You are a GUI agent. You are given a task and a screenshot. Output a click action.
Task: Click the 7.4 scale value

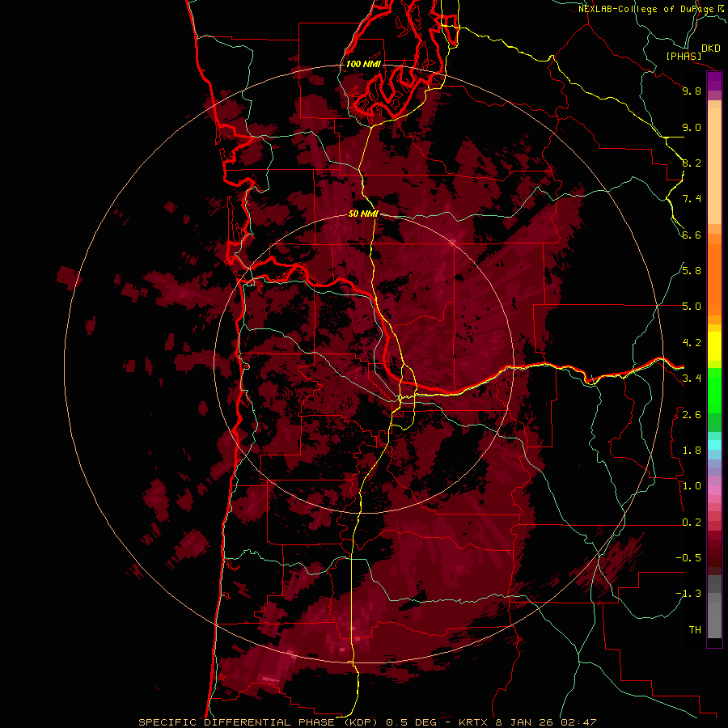[692, 199]
